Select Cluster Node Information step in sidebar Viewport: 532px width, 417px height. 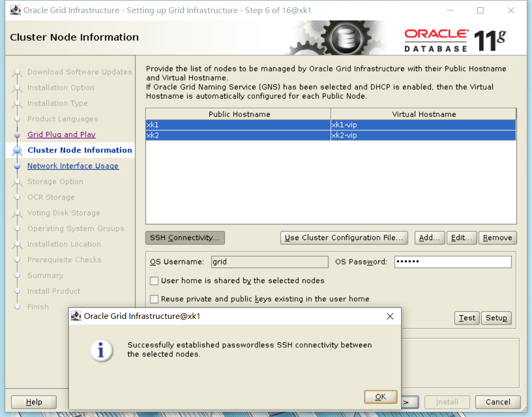coord(80,150)
